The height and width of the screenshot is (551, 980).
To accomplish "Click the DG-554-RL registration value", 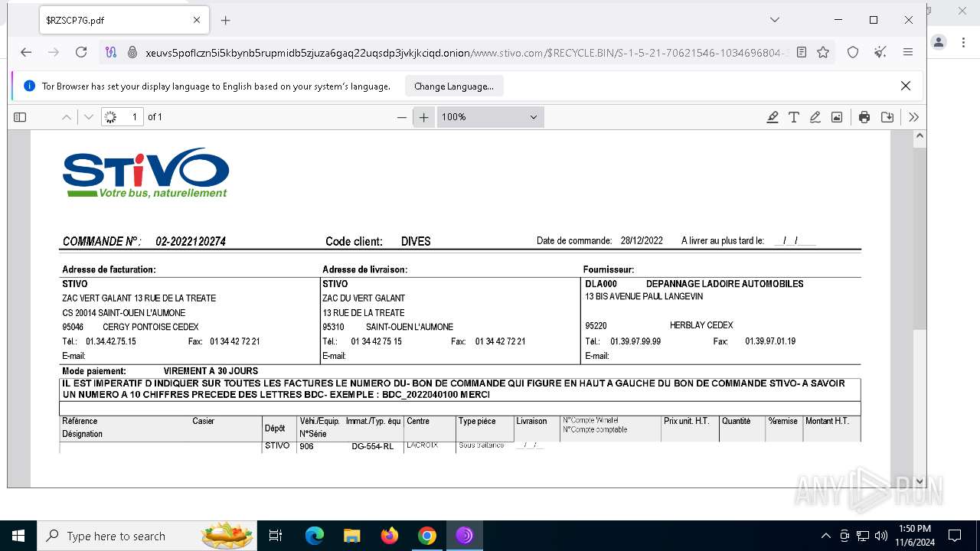I will (x=373, y=446).
